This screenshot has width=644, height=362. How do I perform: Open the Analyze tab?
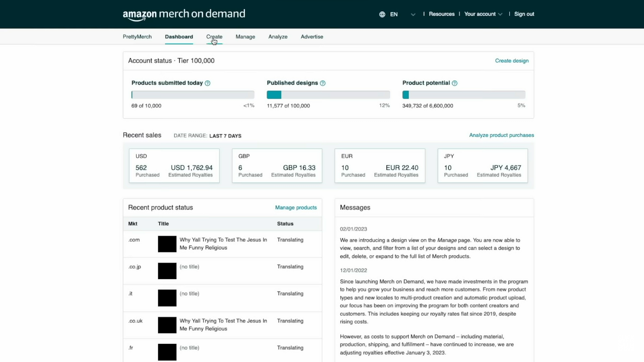coord(278,37)
